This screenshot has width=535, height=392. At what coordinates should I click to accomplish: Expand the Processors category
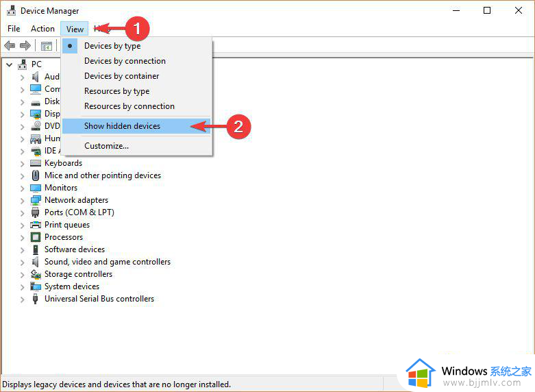tap(22, 237)
